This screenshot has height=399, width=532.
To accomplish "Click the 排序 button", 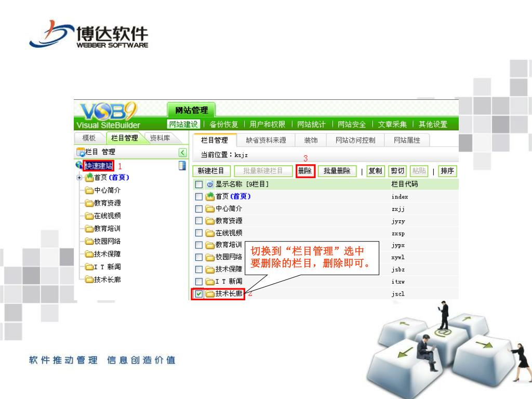I will pyautogui.click(x=447, y=170).
